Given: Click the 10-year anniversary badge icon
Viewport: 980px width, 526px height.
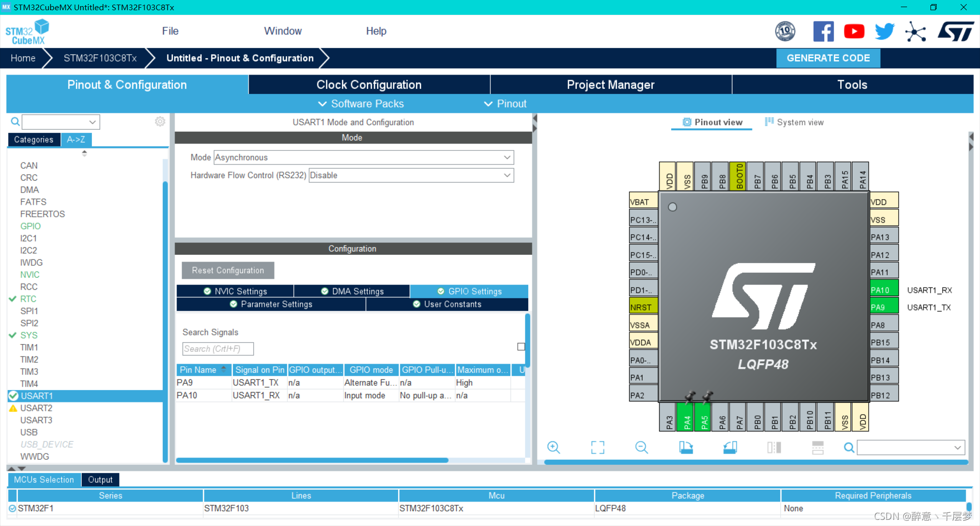Looking at the screenshot, I should (x=785, y=32).
